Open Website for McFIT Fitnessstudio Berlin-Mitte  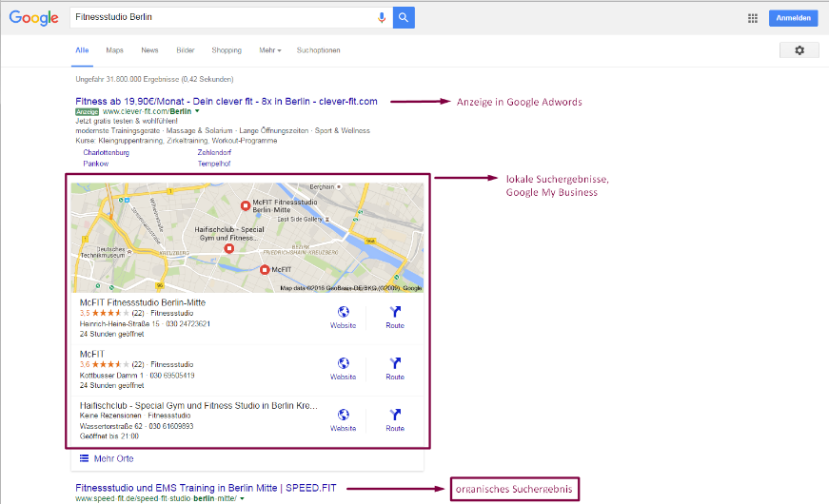click(344, 317)
